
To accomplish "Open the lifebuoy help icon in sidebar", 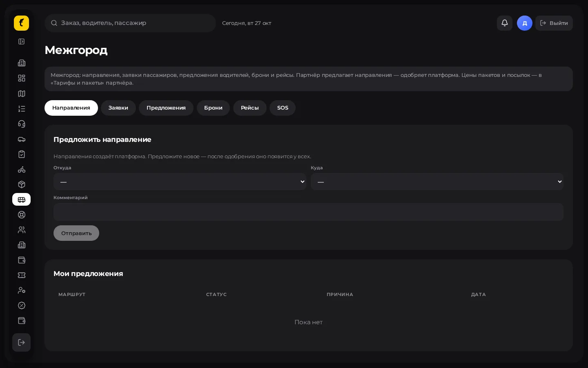I will coord(22,215).
